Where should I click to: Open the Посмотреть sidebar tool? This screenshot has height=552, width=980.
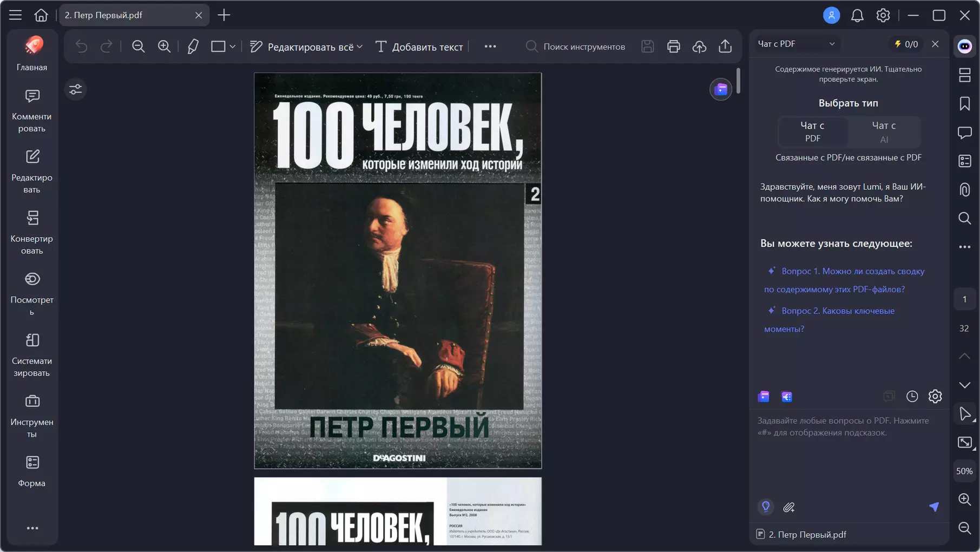tap(32, 294)
